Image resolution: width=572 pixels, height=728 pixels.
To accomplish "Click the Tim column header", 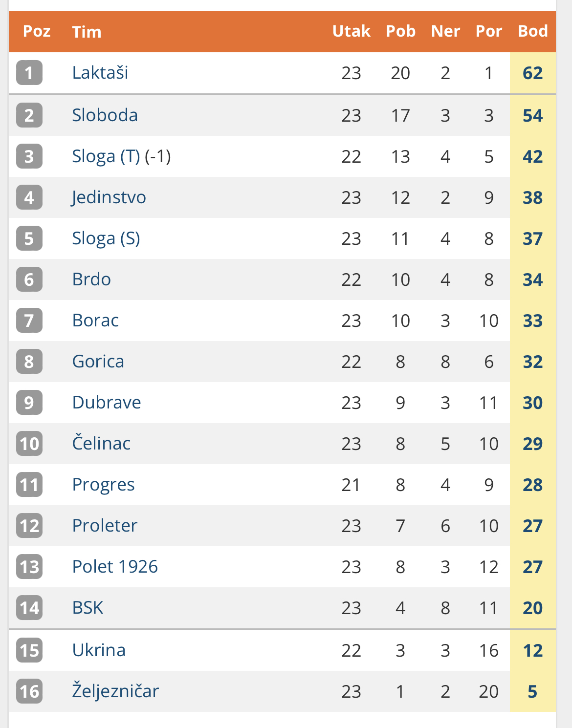I will [x=87, y=32].
